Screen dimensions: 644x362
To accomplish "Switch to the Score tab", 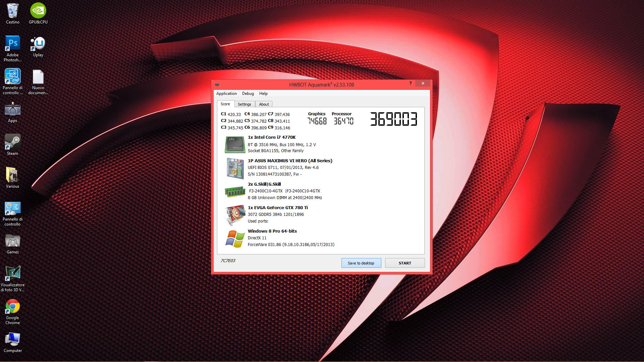I will (x=225, y=104).
